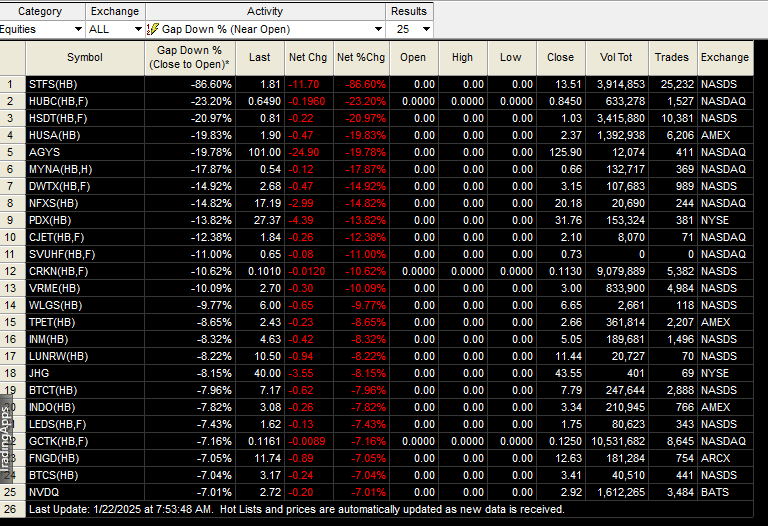Click HUSA close price 2.37

[571, 135]
